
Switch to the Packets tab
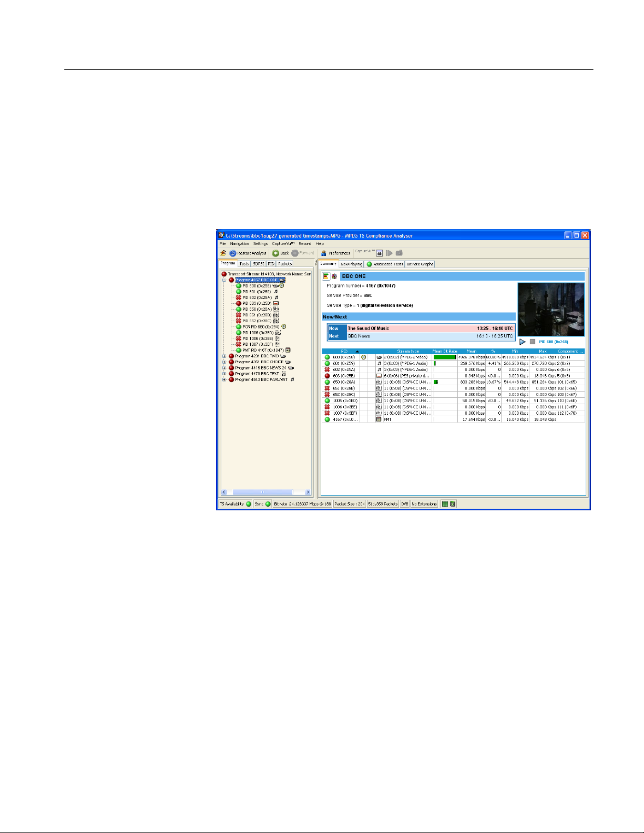[x=285, y=264]
